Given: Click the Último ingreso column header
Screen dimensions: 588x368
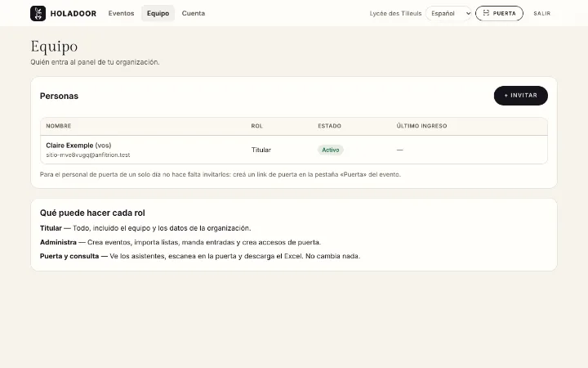Looking at the screenshot, I should 421,126.
